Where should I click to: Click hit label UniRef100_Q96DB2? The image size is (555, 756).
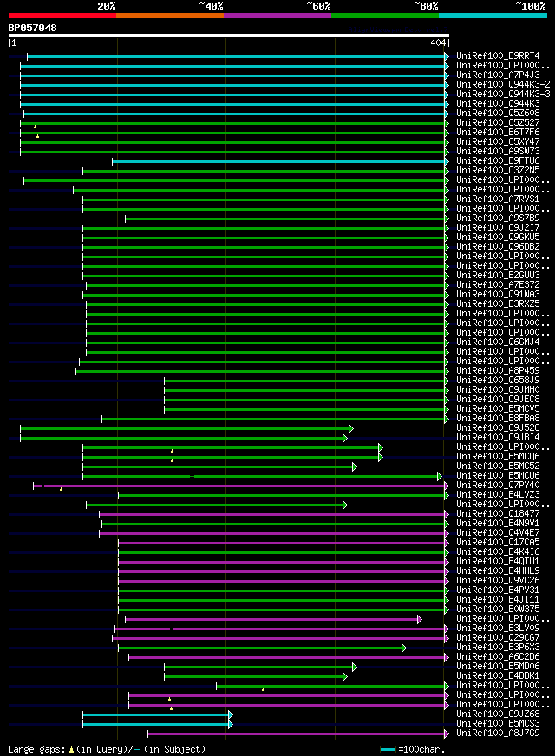[x=498, y=247]
